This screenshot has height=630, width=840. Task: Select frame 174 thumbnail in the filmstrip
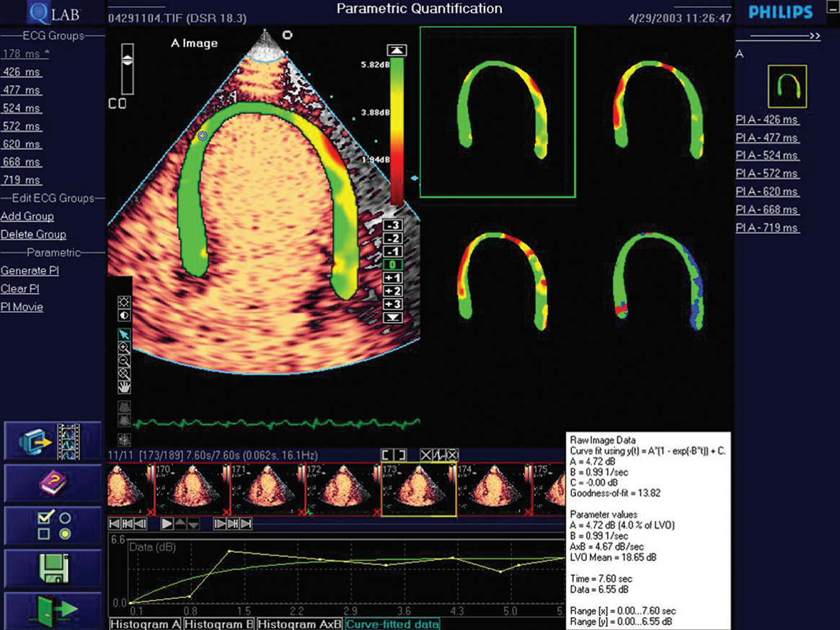495,489
